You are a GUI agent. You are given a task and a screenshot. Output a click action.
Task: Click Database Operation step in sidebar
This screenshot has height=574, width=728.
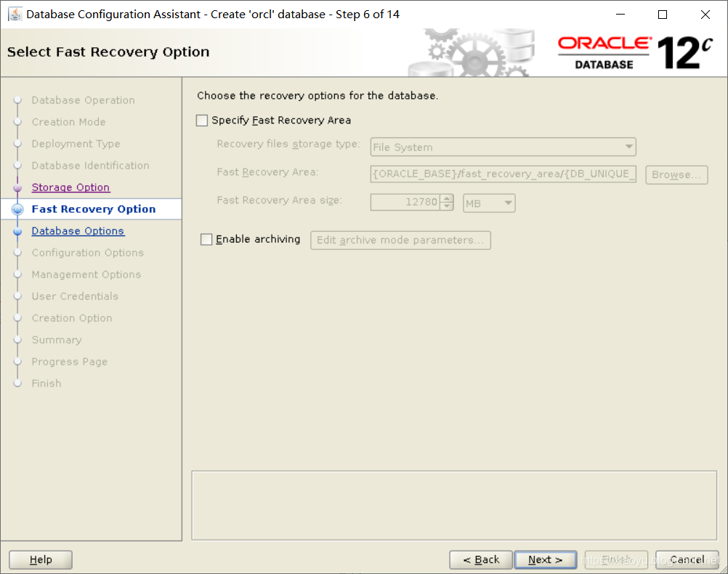(83, 100)
